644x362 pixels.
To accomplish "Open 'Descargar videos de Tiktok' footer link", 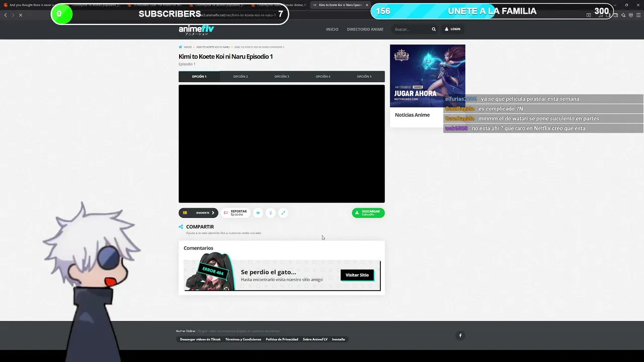I will click(200, 339).
